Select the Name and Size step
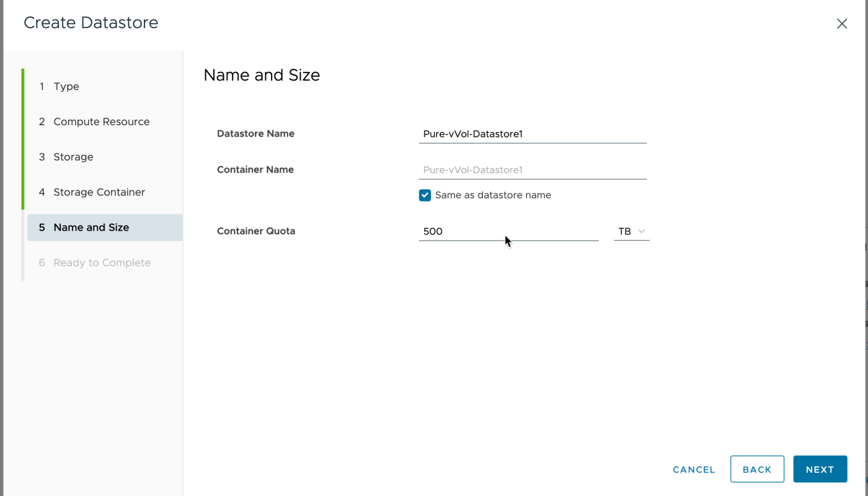Viewport: 868px width, 496px height. click(91, 228)
